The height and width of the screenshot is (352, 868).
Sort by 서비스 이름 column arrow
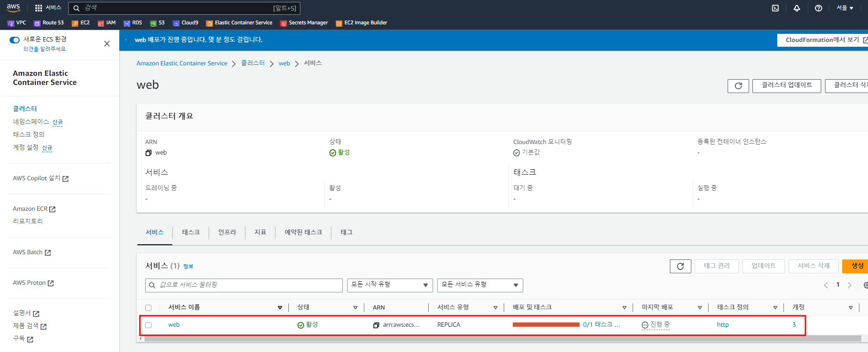coord(280,308)
